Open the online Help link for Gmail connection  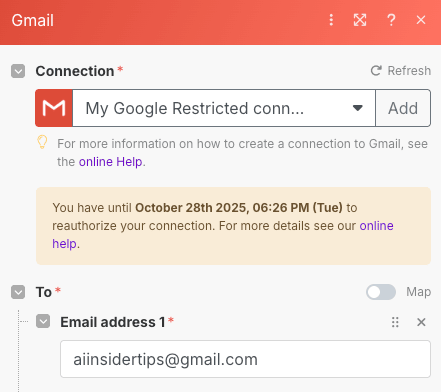click(x=110, y=162)
